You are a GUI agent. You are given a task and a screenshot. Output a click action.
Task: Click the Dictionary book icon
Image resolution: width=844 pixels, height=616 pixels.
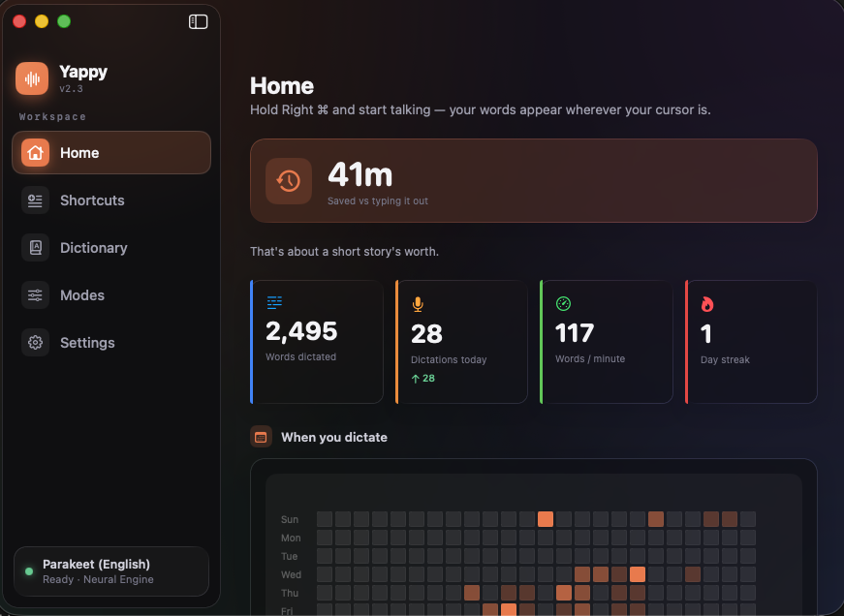36,248
